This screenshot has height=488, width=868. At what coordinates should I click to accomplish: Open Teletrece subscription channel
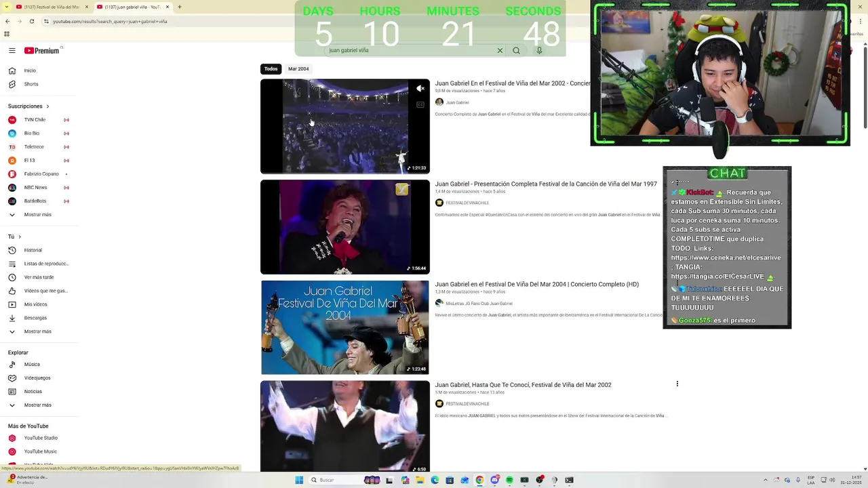[34, 147]
